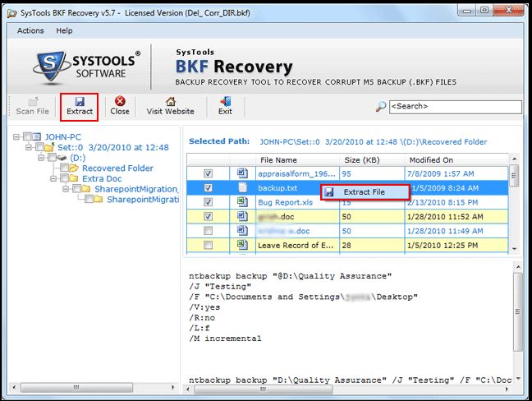Open the Actions menu
The height and width of the screenshot is (401, 532).
30,30
